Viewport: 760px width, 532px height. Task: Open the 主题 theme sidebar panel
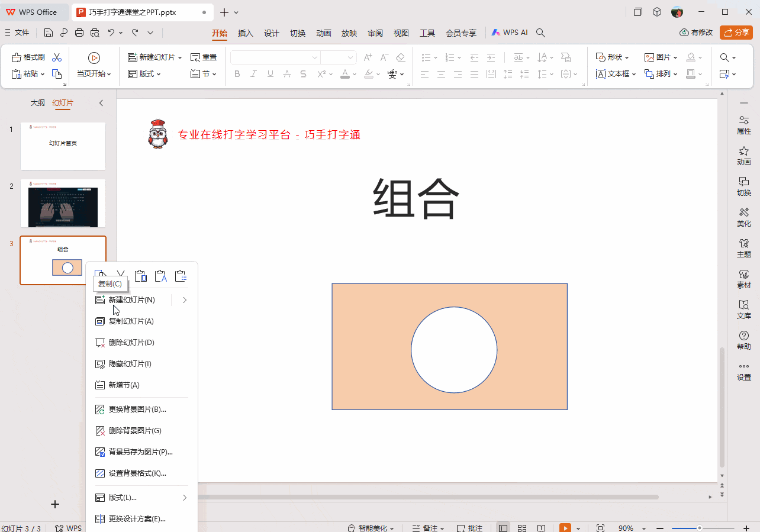tap(744, 249)
